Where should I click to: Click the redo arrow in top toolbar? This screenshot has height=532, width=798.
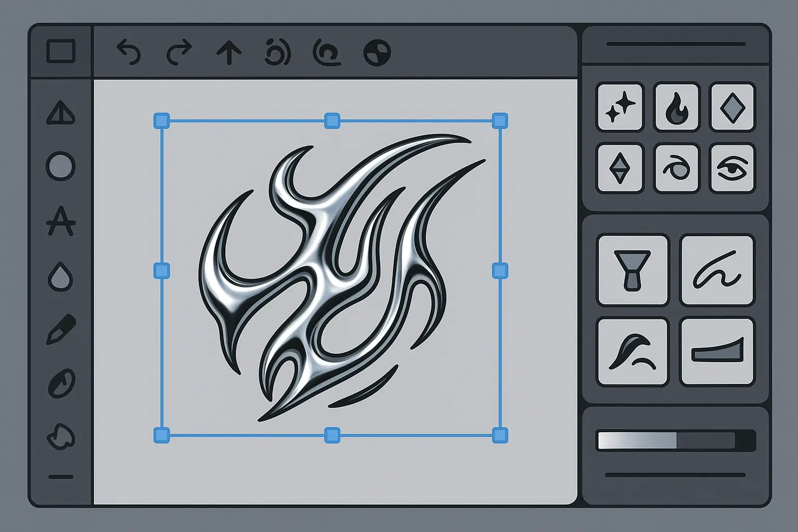pyautogui.click(x=179, y=52)
